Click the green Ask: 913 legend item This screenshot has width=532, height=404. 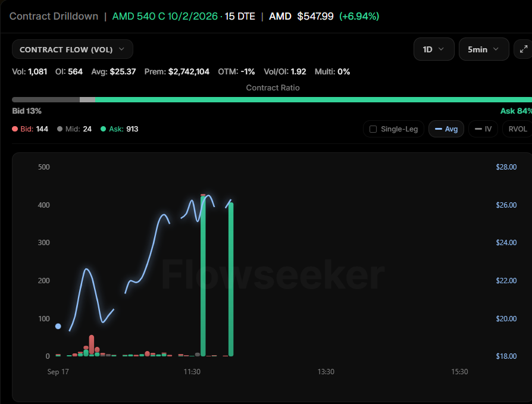click(120, 129)
